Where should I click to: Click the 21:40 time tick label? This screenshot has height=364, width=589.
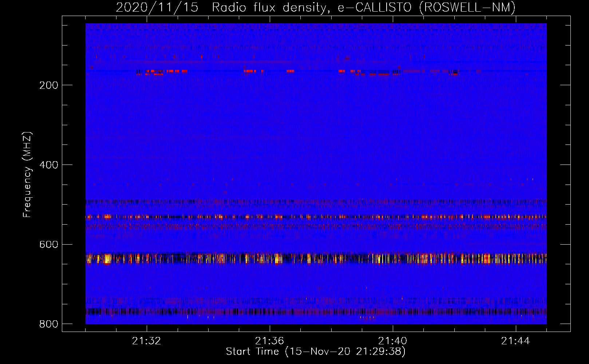[x=392, y=341]
